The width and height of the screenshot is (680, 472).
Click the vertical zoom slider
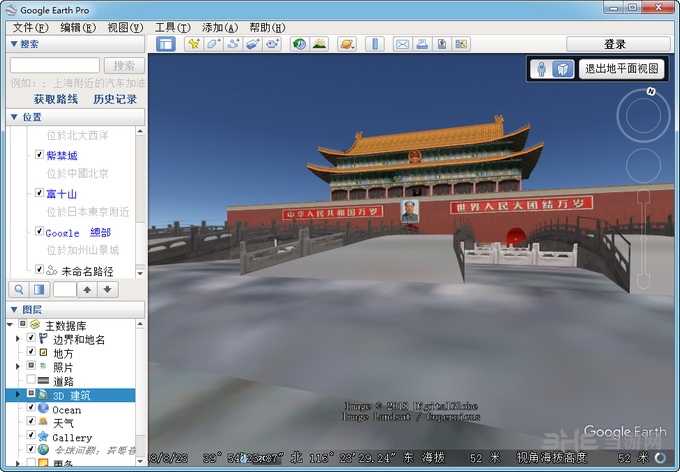point(644,239)
